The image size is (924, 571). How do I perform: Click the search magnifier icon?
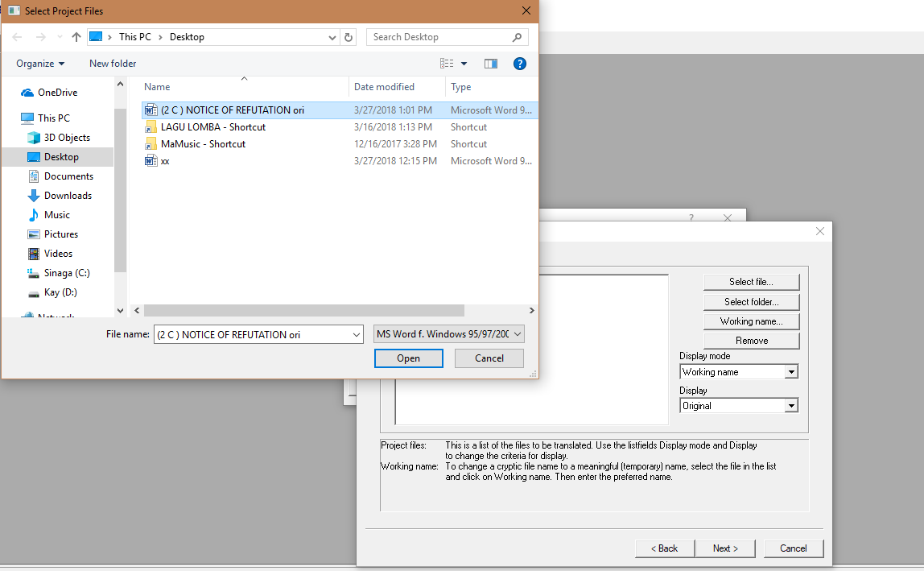point(517,37)
